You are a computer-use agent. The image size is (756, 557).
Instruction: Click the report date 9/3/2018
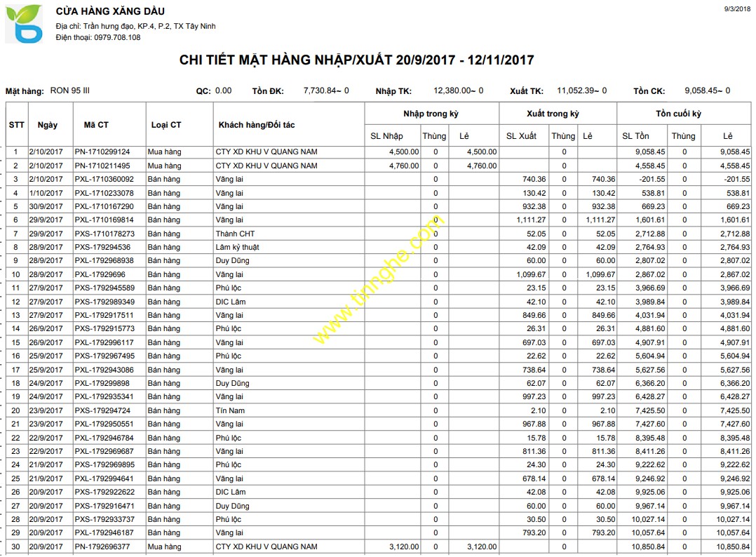(737, 9)
